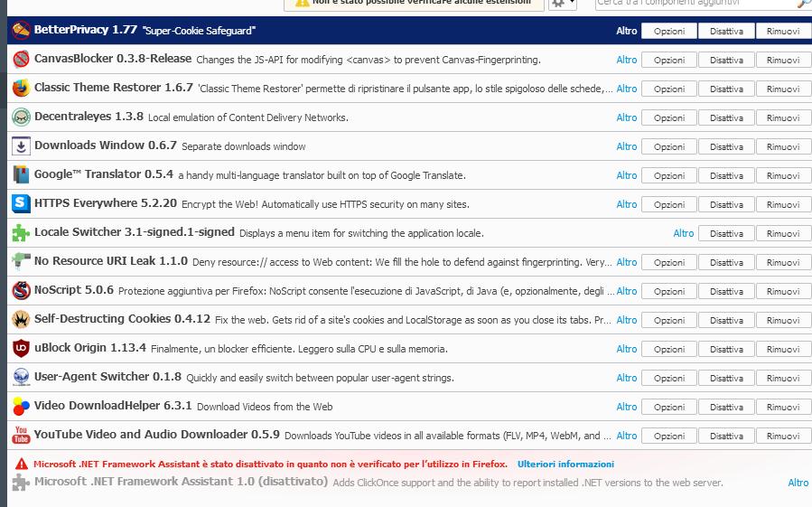The image size is (812, 507).
Task: Remove HTTPS Everywhere with Rimuovi
Action: pos(783,205)
